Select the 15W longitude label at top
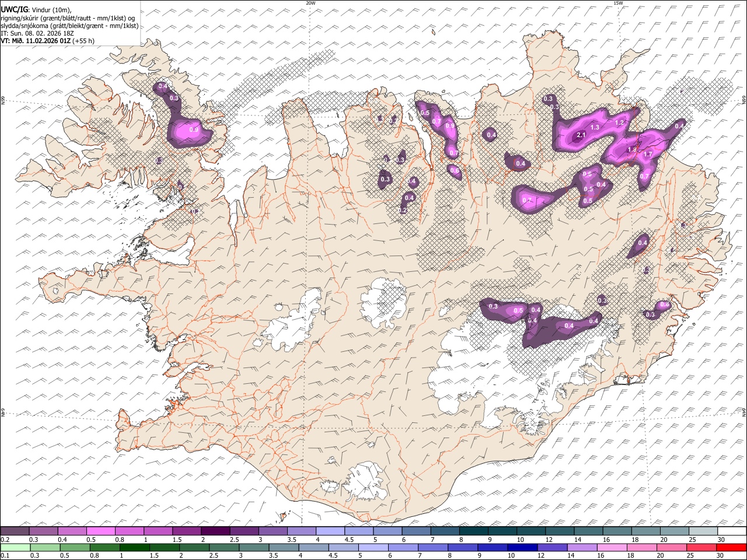This screenshot has height=560, width=747. pyautogui.click(x=618, y=3)
